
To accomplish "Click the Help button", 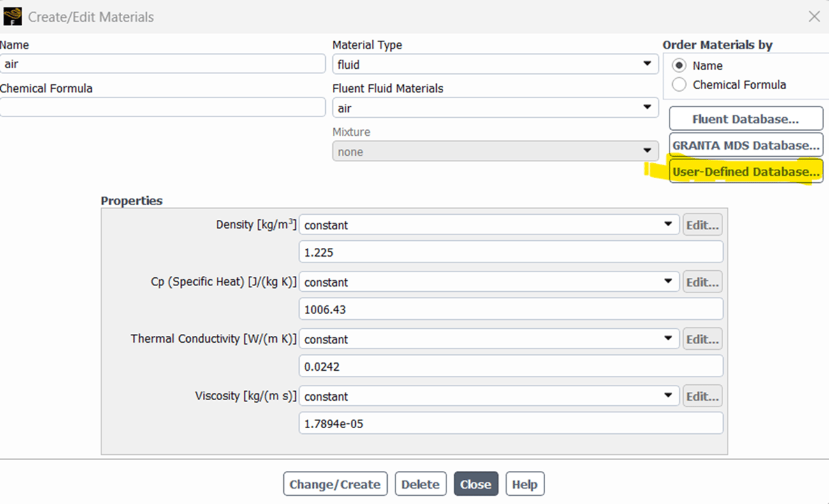I will click(524, 484).
